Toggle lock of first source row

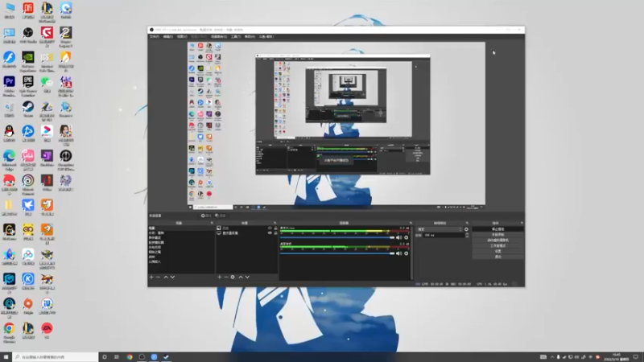pos(275,228)
